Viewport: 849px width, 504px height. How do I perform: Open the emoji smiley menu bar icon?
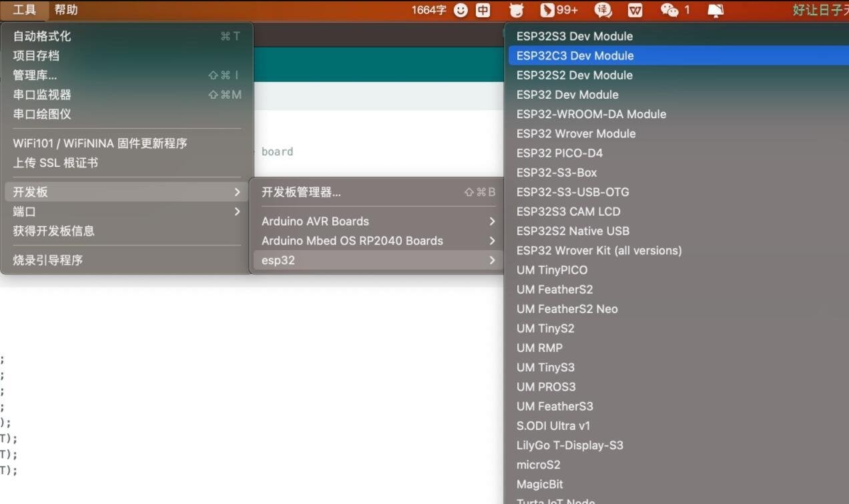461,10
